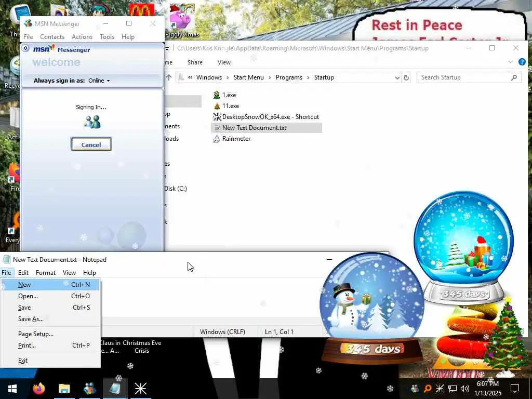Expand the Explorer ribbon chevron
Image resolution: width=532 pixels, height=399 pixels.
coord(511,62)
